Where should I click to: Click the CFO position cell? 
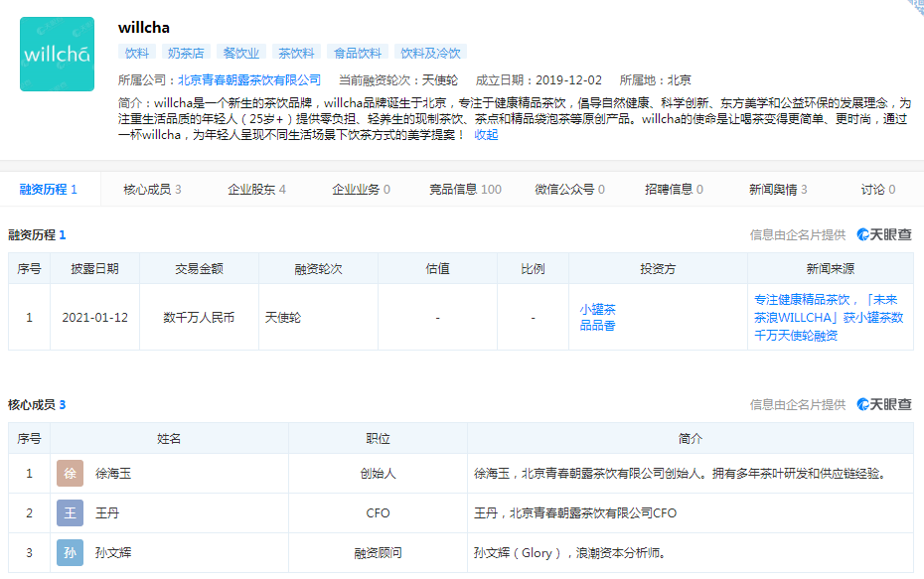[378, 513]
